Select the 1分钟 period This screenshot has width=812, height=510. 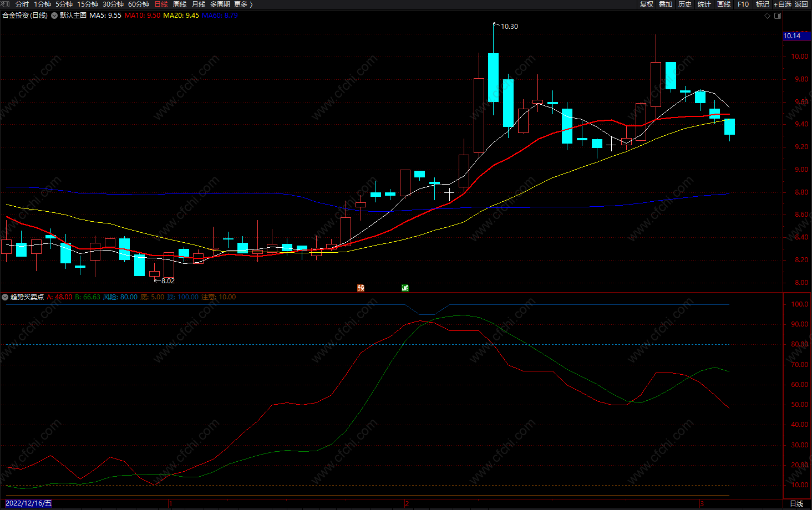42,4
